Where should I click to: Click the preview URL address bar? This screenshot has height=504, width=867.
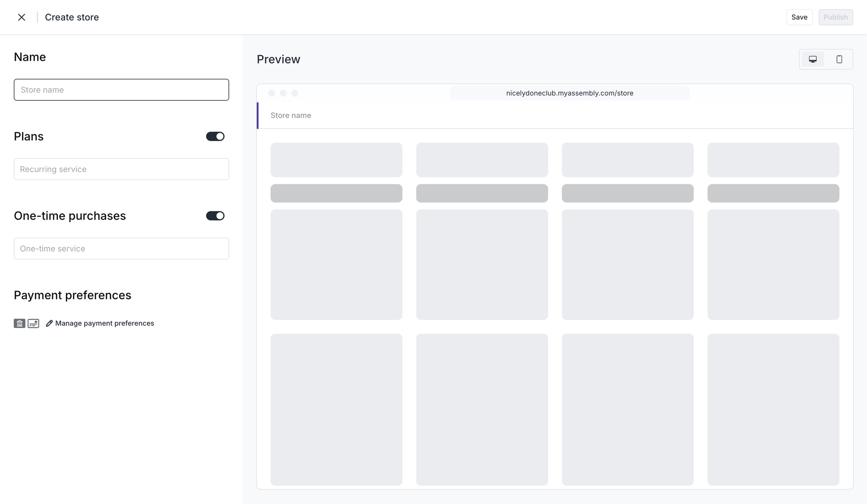[570, 93]
